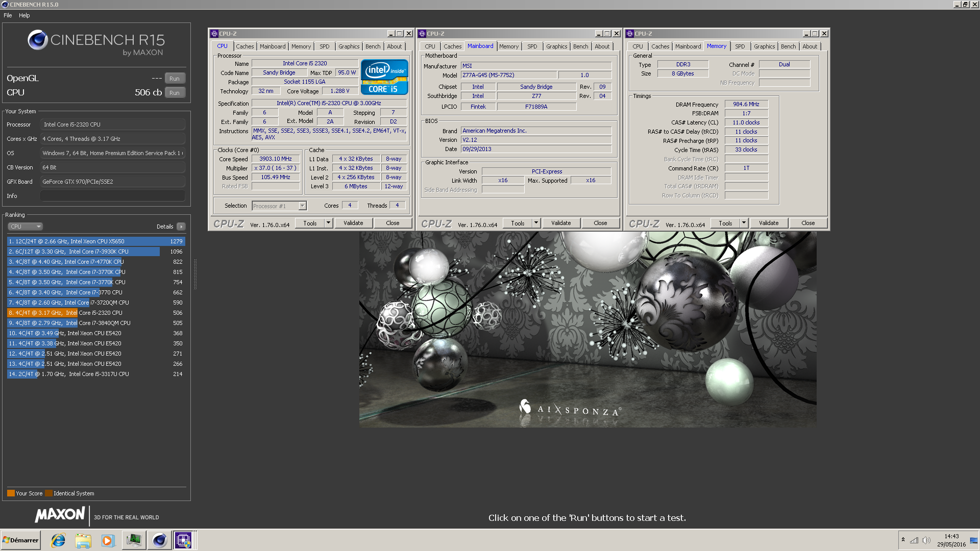
Task: Open volume control tray icon
Action: point(926,540)
